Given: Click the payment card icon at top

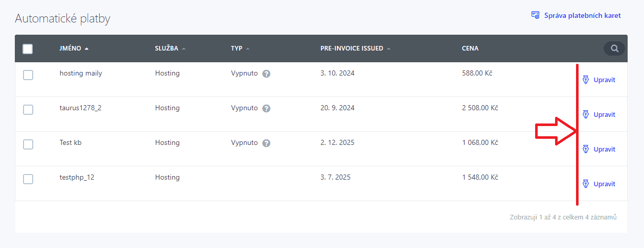Looking at the screenshot, I should tap(536, 15).
